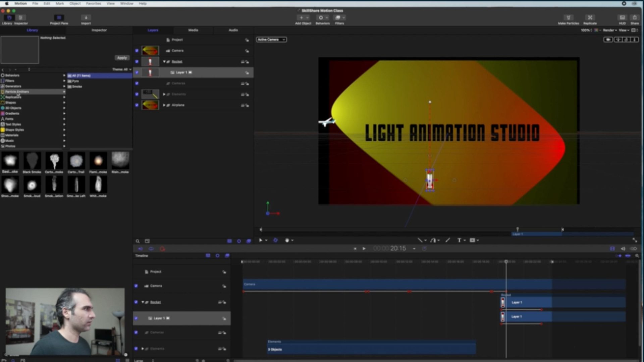The width and height of the screenshot is (644, 362).
Task: Switch to the Media tab
Action: click(x=193, y=30)
